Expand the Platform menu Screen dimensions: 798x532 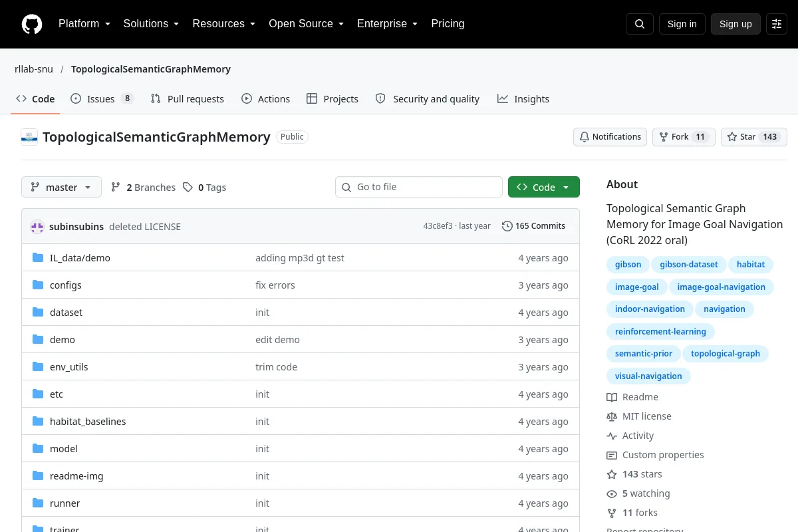84,24
